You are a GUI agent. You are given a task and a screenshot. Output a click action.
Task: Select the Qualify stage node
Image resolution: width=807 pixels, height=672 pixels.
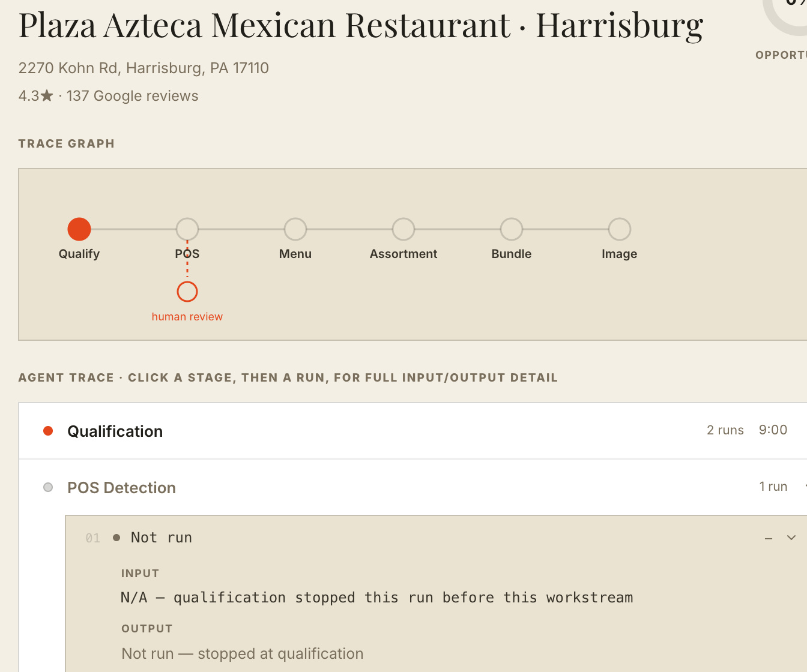(79, 229)
